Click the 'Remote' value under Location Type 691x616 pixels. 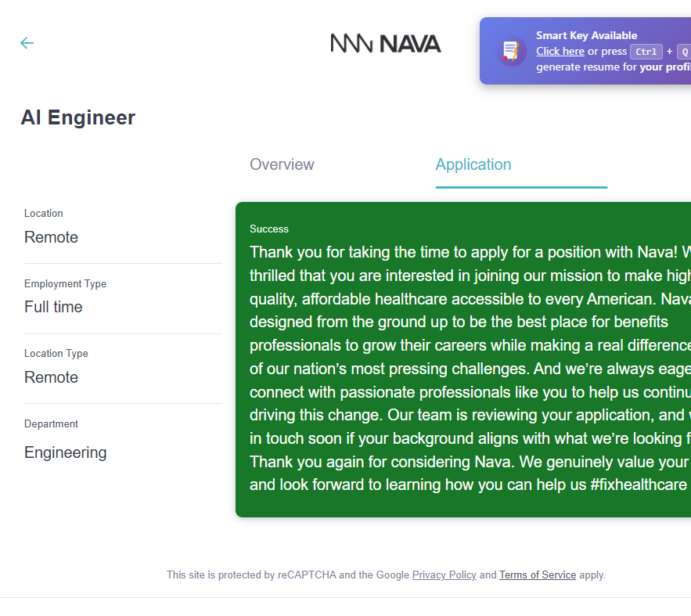(52, 377)
